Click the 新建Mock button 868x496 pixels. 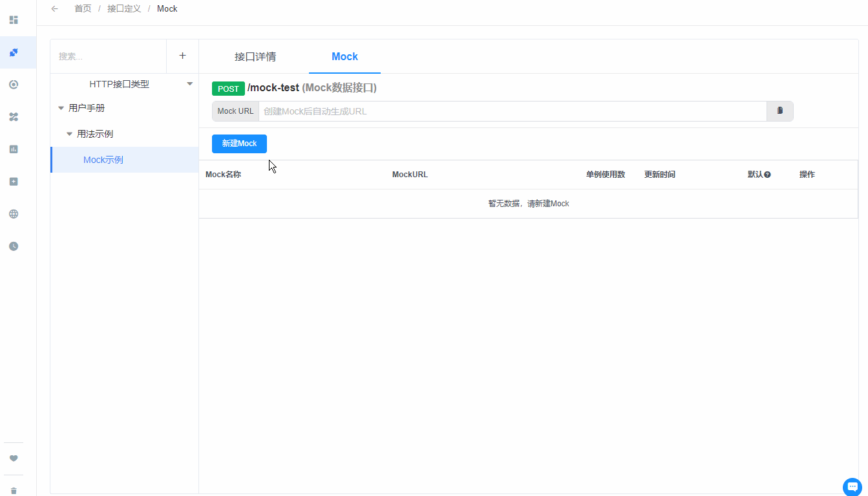pyautogui.click(x=239, y=144)
